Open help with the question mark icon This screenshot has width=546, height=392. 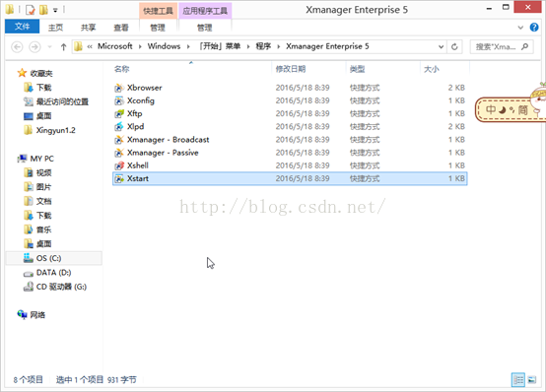(x=534, y=28)
